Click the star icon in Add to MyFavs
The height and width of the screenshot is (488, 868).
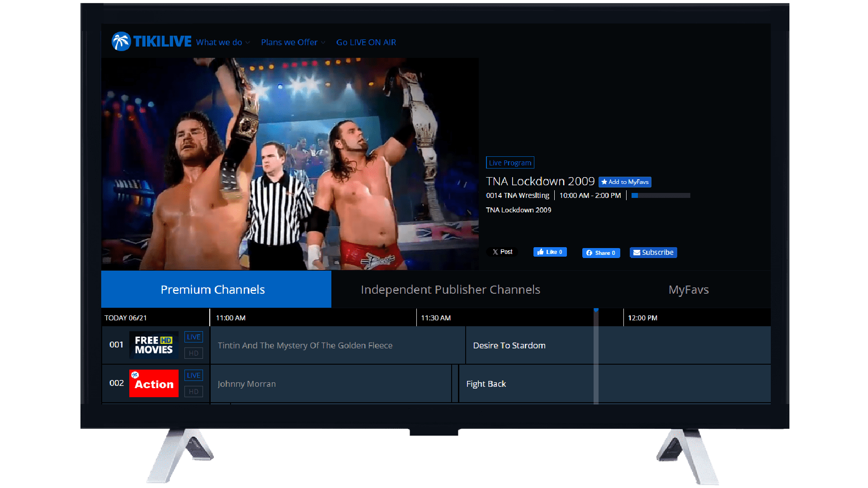pyautogui.click(x=604, y=182)
